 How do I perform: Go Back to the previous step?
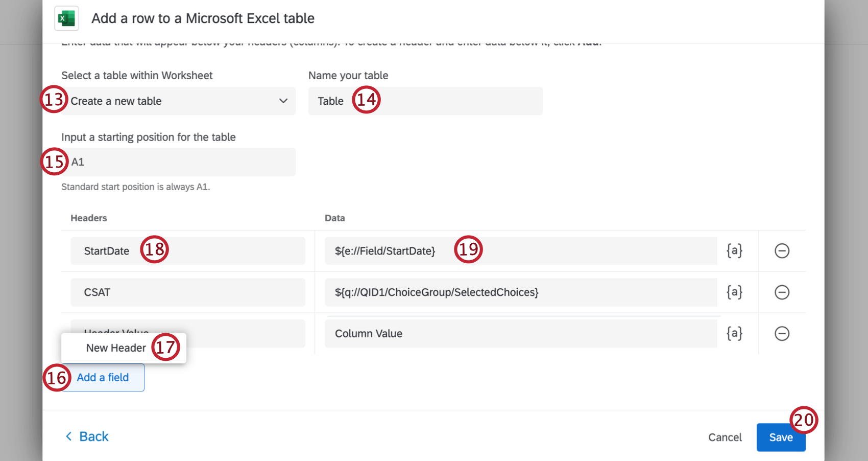click(93, 436)
